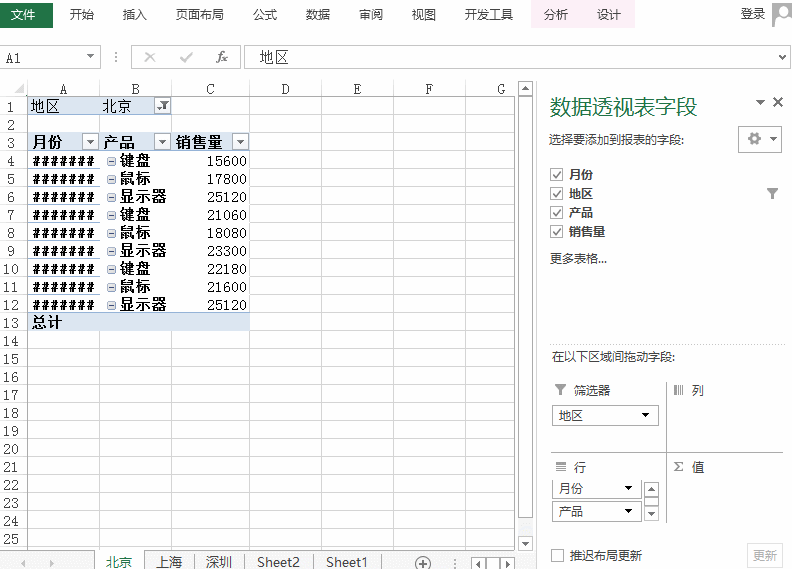
Task: Enable 推迟布局更新 checkbox
Action: 558,556
